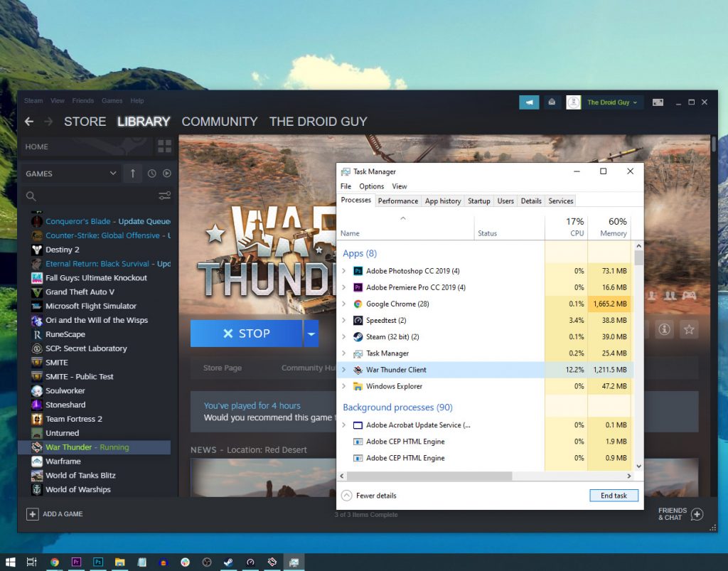Image resolution: width=728 pixels, height=571 pixels.
Task: Open Steam from the taskbar
Action: tap(228, 562)
